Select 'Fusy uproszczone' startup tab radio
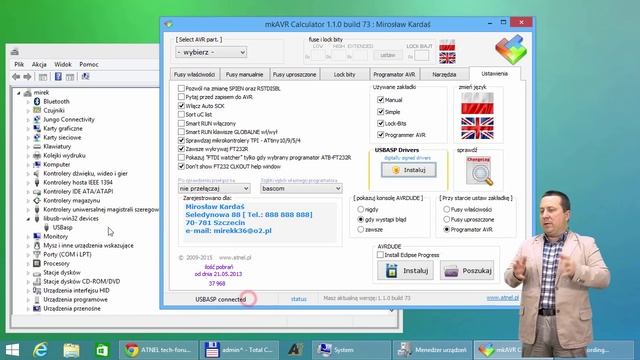The image size is (640, 360). pos(447,219)
